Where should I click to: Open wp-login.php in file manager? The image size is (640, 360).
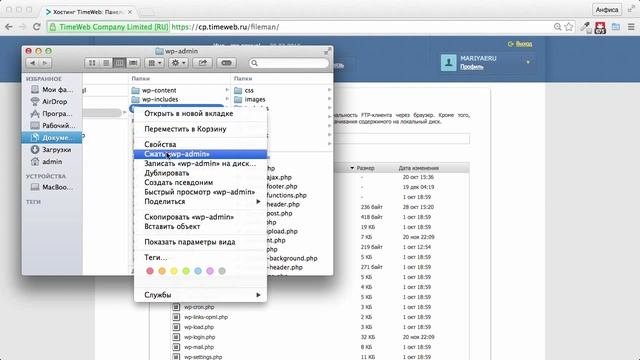199,337
